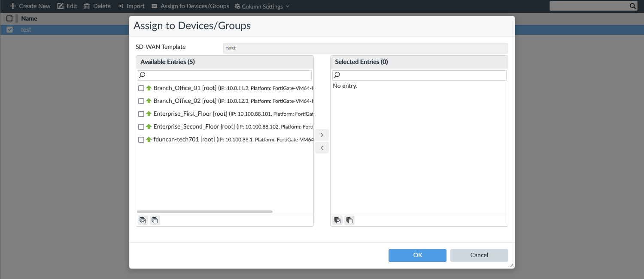Screen dimensions: 644x279
Task: Cancel the Assign to Devices/Groups dialog
Action: (479, 255)
